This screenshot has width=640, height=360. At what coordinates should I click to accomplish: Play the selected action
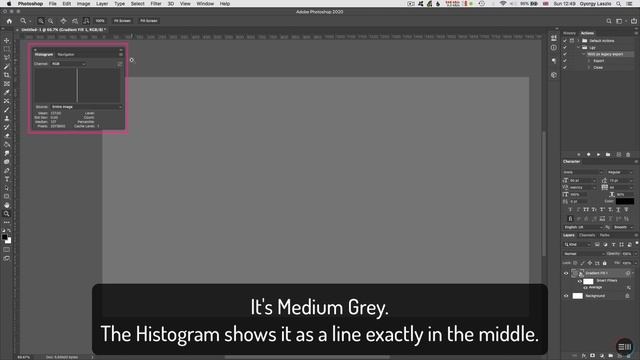pos(598,155)
